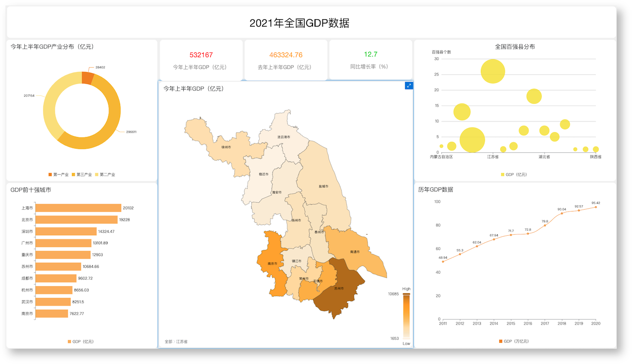
Task: Click the 2021年全国GDP数据 dashboard title
Action: point(299,23)
